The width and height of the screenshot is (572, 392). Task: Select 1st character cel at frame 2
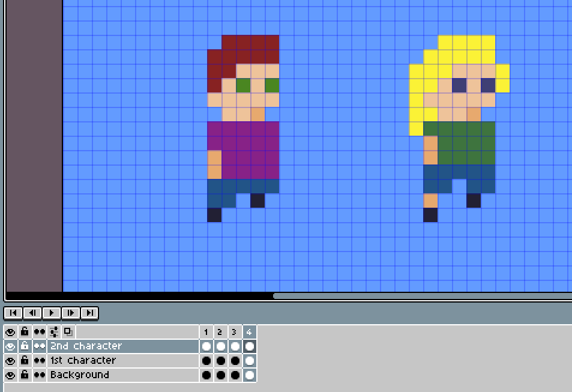(221, 361)
